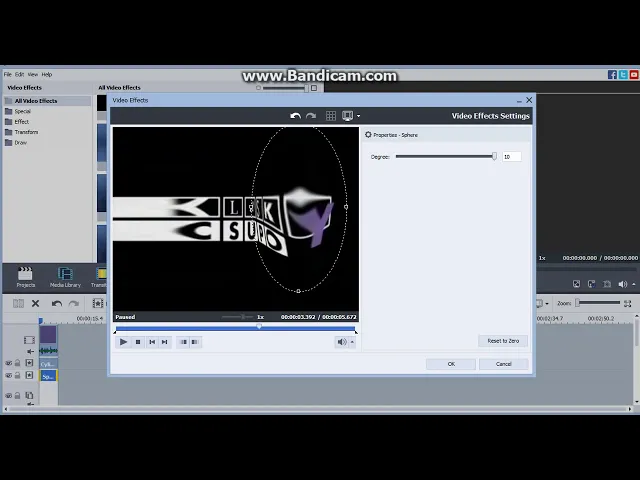Screen dimensions: 640x480
Task: Mute the sound in the Video Effects dialog
Action: coord(342,342)
